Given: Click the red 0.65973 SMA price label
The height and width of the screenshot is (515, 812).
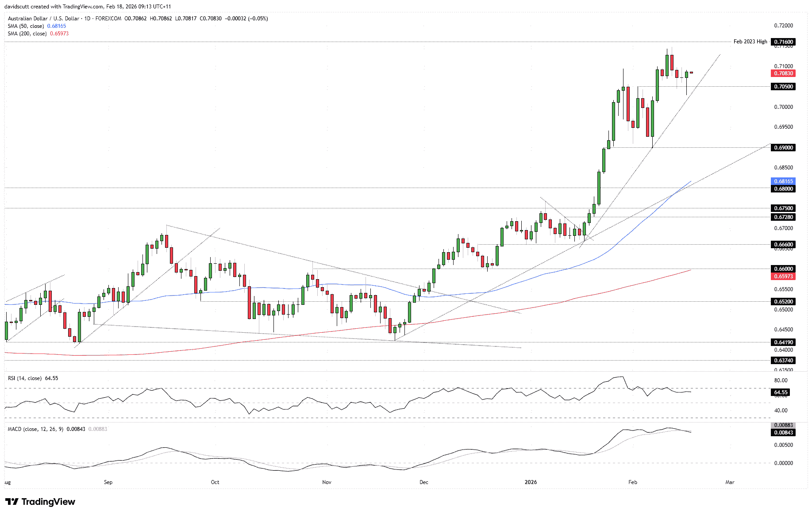Looking at the screenshot, I should click(x=783, y=277).
